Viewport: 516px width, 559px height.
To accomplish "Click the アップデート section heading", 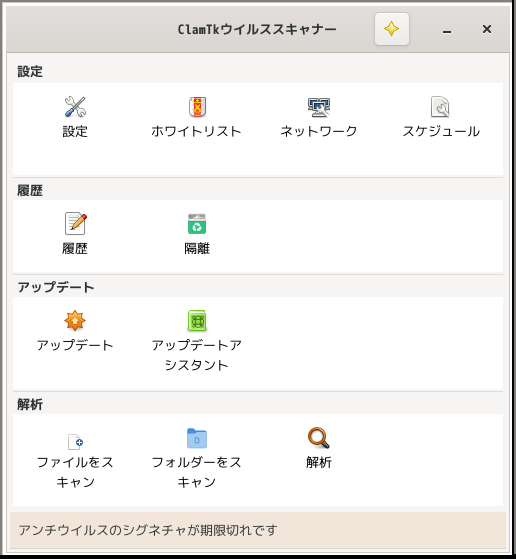I will click(x=56, y=287).
